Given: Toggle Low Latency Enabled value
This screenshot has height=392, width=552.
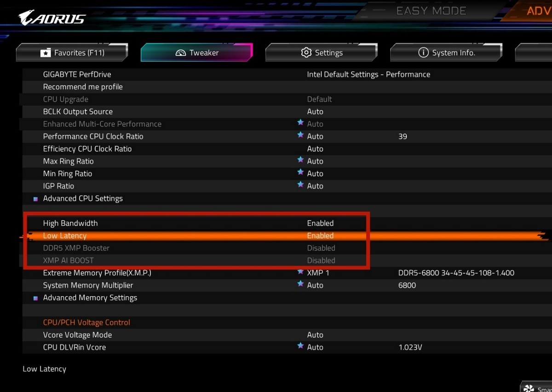Looking at the screenshot, I should pyautogui.click(x=320, y=236).
